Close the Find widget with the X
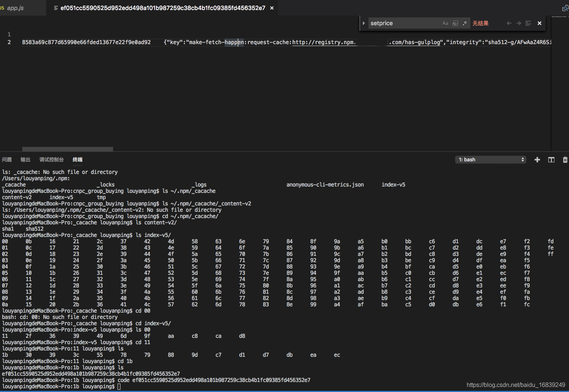Image resolution: width=569 pixels, height=392 pixels. point(539,23)
